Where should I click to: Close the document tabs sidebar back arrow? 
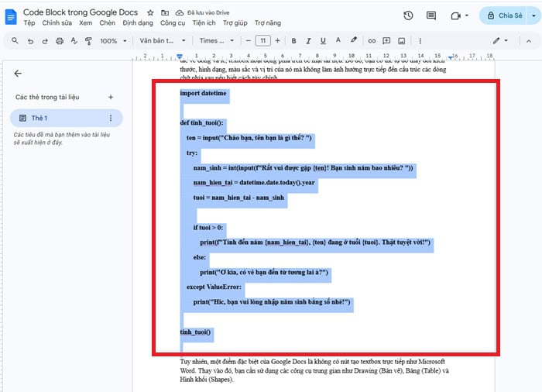pyautogui.click(x=18, y=74)
